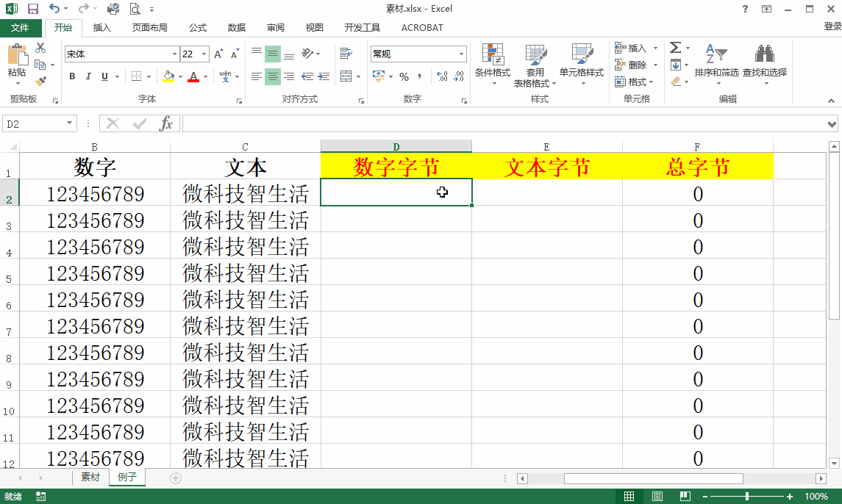
Task: Switch to the Data tab (数据)
Action: [x=236, y=27]
